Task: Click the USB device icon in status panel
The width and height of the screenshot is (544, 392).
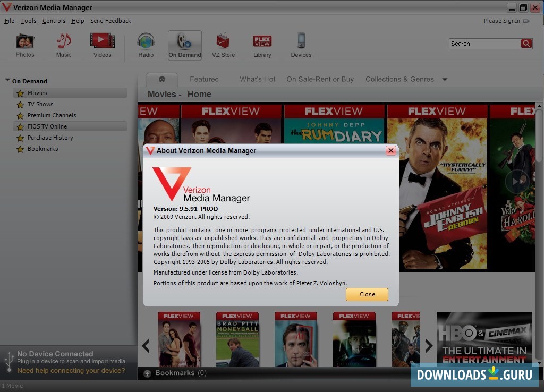Action: (x=9, y=362)
